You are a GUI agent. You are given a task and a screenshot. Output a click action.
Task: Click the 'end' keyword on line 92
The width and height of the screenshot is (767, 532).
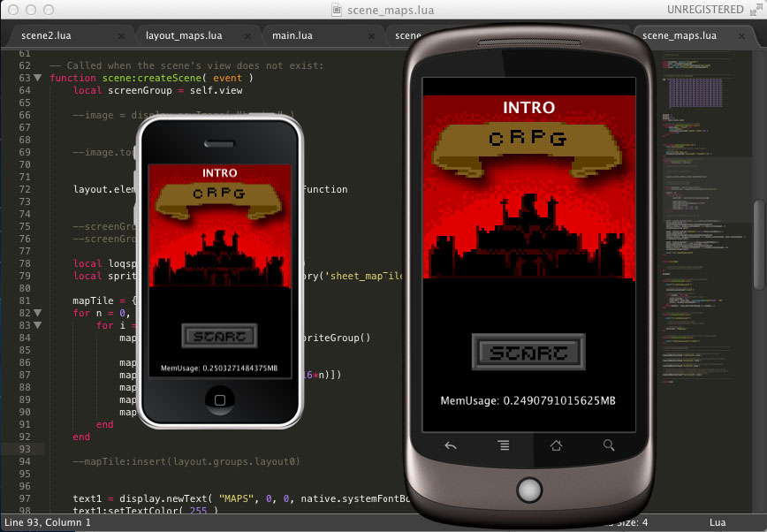81,437
